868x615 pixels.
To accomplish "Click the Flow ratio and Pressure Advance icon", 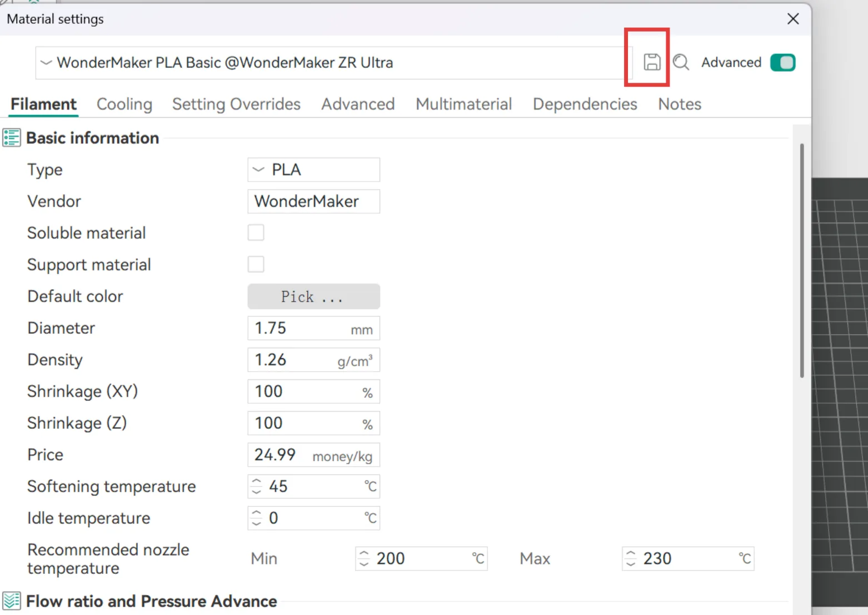I will [12, 601].
